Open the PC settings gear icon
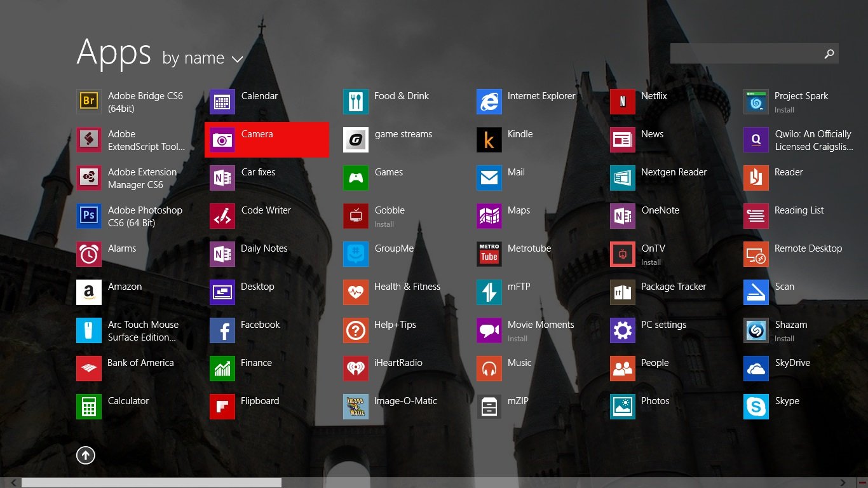This screenshot has height=488, width=868. tap(623, 330)
